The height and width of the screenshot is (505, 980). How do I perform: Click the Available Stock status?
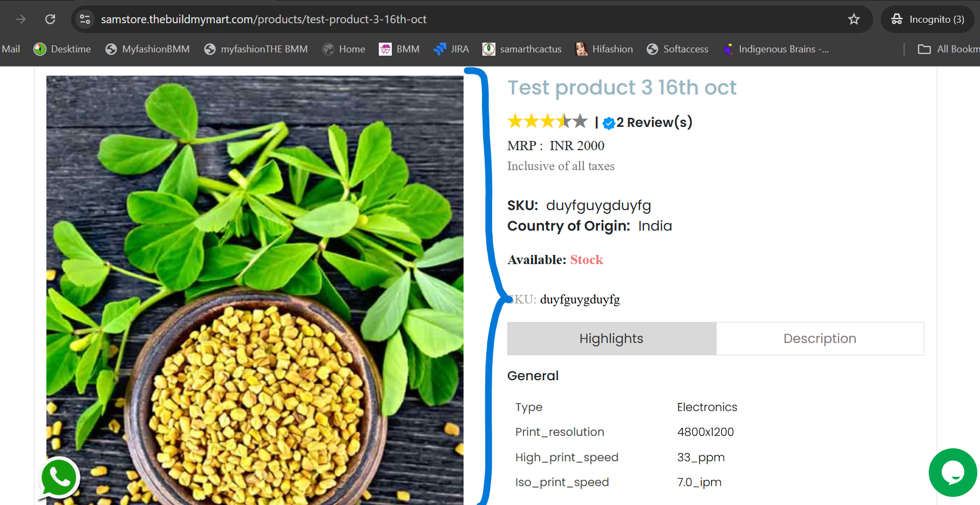tap(555, 260)
